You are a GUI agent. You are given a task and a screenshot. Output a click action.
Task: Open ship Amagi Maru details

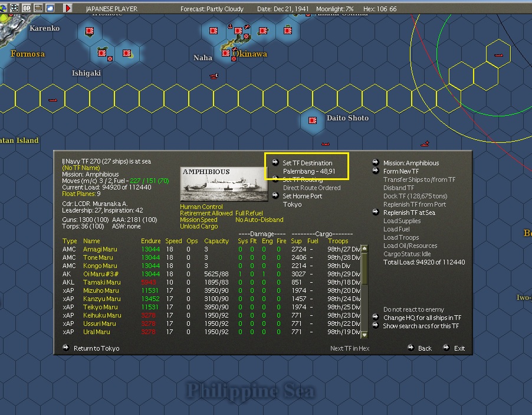click(100, 249)
